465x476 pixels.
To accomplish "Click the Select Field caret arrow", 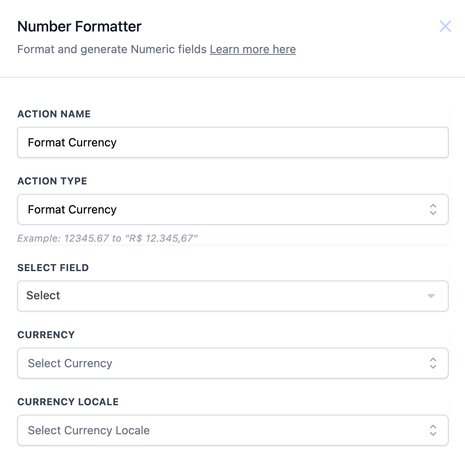I will click(431, 296).
